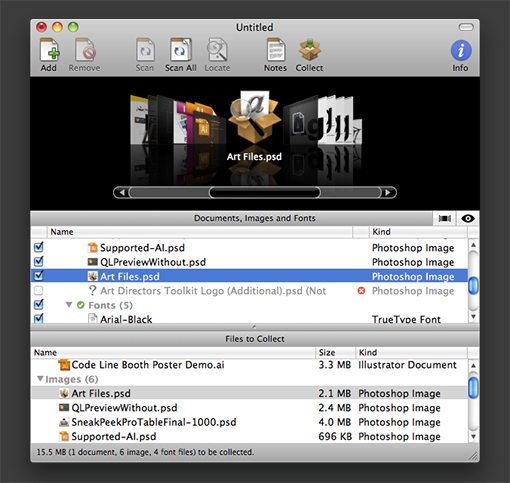Uncheck the Arial-Black font checkbox
This screenshot has height=483, width=510.
click(x=39, y=318)
